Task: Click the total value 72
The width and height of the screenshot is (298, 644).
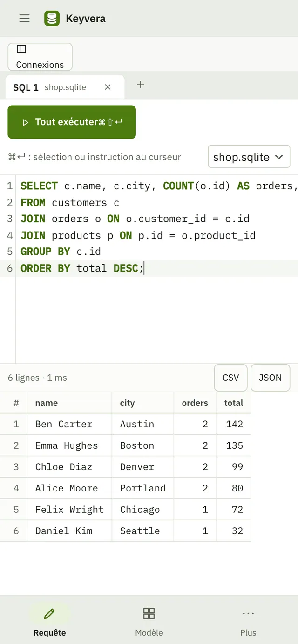Action: (234, 510)
